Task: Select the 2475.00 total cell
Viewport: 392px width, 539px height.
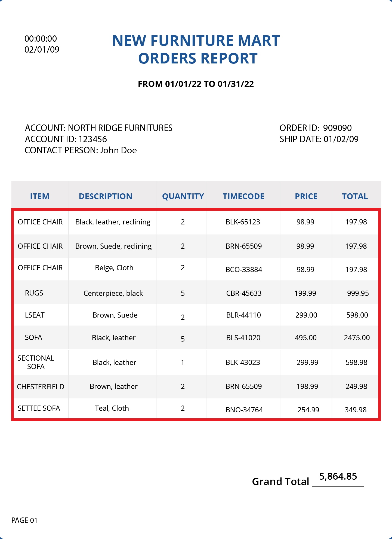Action: coord(357,338)
